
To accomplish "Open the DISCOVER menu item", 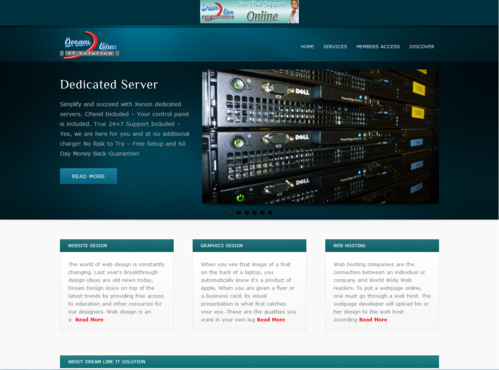I will coord(422,47).
